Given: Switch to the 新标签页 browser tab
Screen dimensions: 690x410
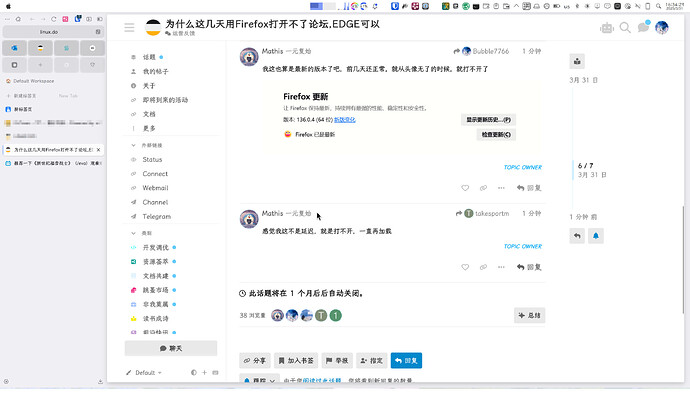Looking at the screenshot, I should click(x=53, y=109).
